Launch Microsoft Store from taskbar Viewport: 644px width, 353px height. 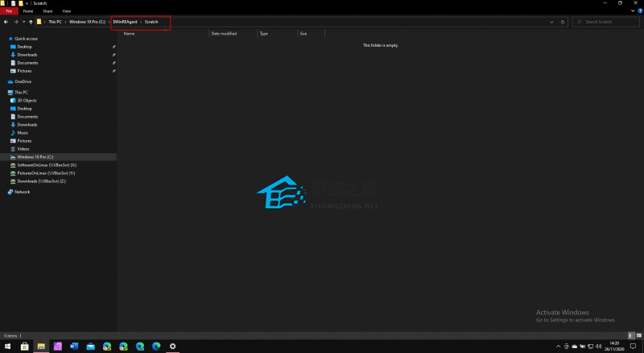point(25,347)
